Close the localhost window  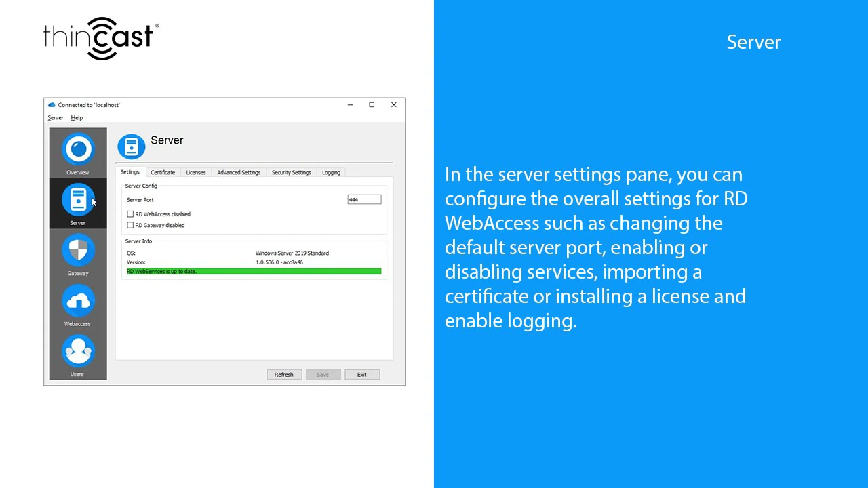coord(393,105)
